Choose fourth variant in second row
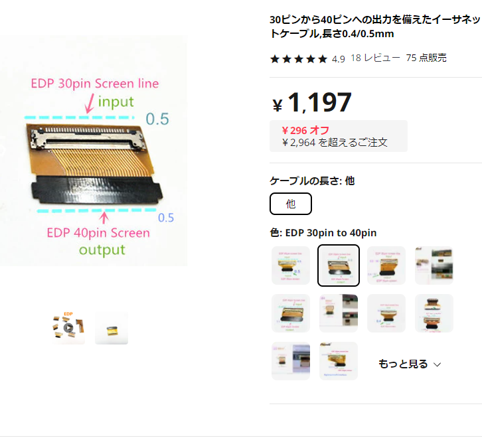Viewport: 482px width, 448px height. pyautogui.click(x=434, y=313)
